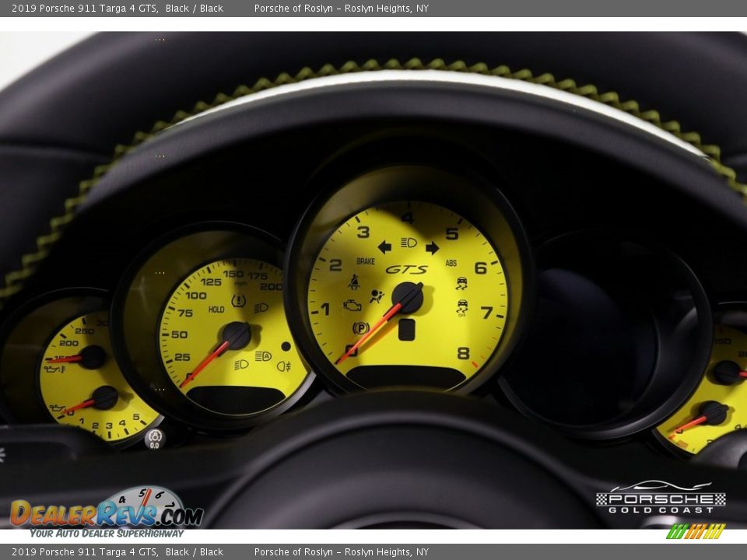Click the speedometer needle center hub
This screenshot has width=747, height=560.
click(237, 336)
